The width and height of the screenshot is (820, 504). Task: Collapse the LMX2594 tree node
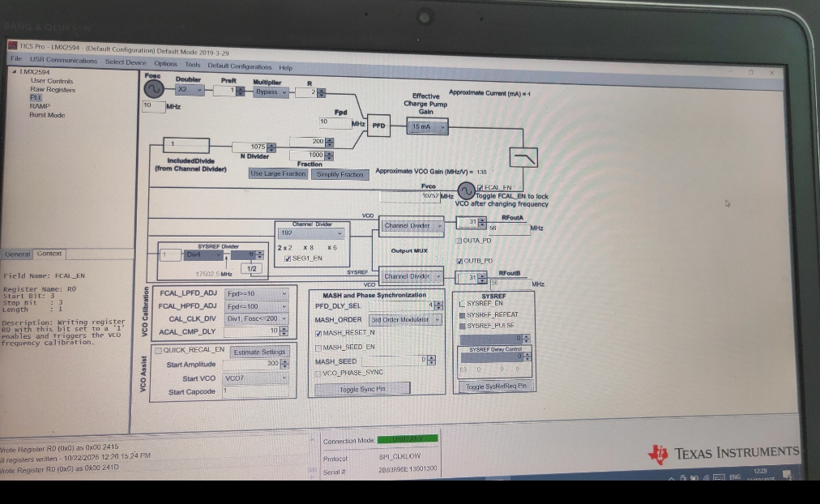tap(14, 71)
